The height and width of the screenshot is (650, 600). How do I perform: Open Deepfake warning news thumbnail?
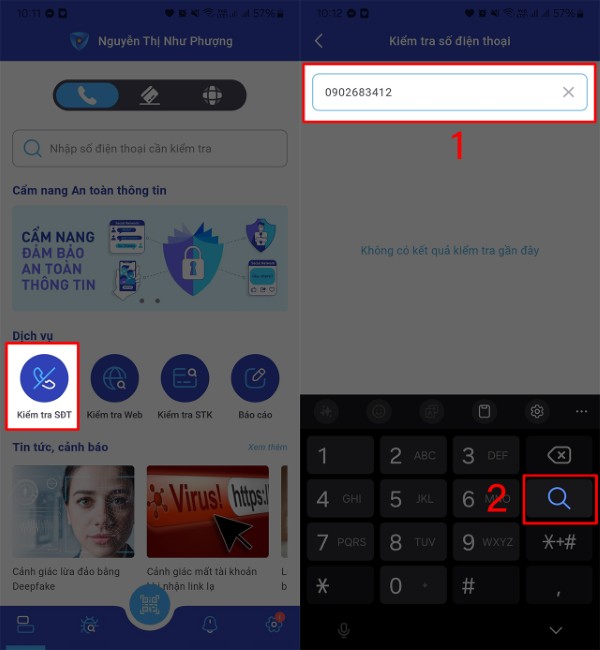point(73,512)
